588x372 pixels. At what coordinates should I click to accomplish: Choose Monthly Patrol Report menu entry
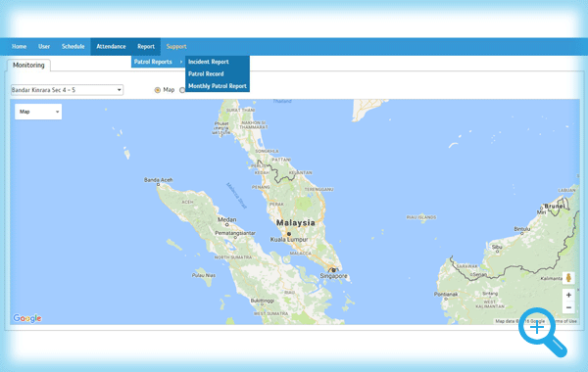pos(218,86)
